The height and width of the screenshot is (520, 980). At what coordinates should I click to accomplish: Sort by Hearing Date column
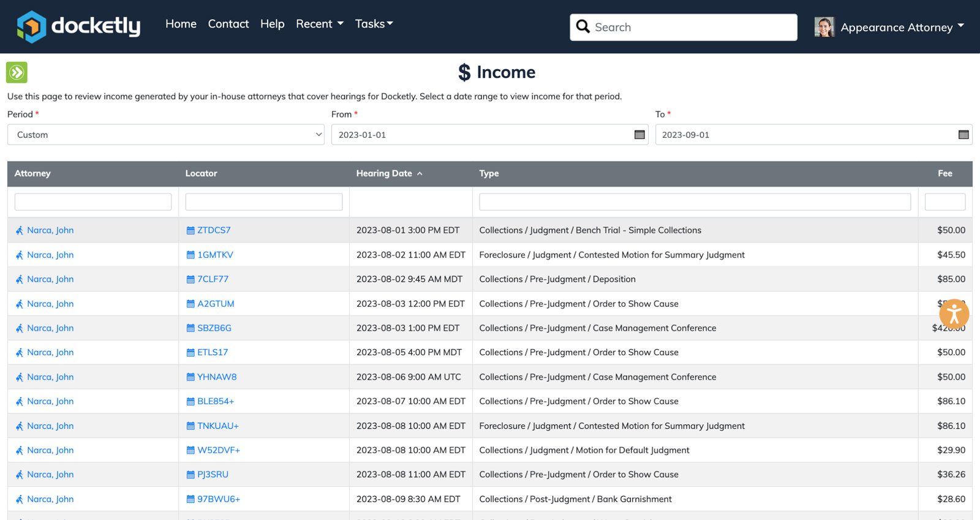coord(390,173)
